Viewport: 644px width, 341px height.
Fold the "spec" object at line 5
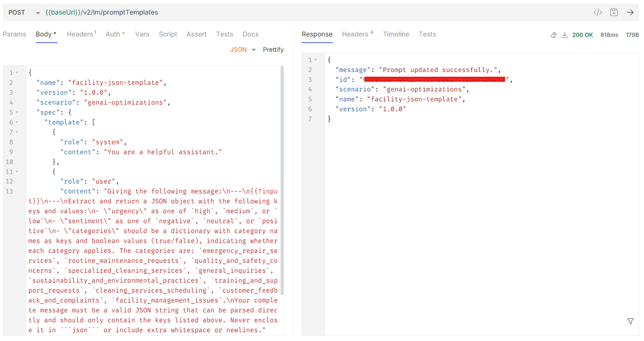pyautogui.click(x=17, y=112)
